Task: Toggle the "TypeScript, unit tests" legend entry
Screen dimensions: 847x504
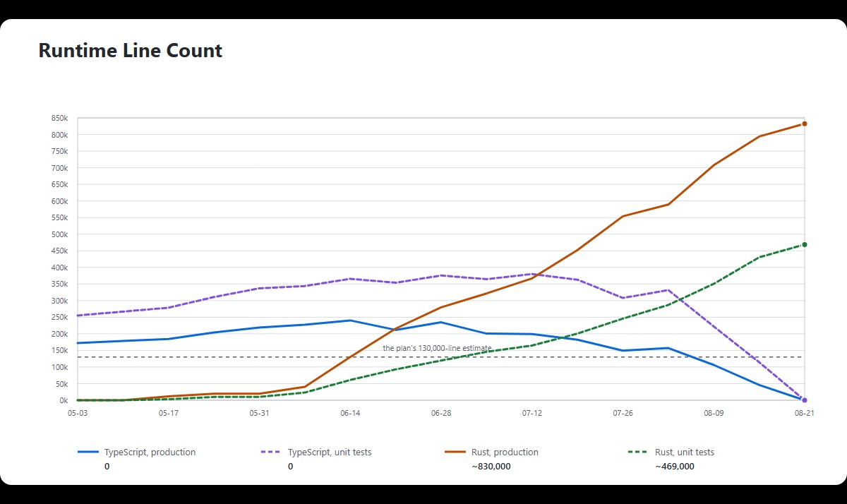Action: [317, 452]
